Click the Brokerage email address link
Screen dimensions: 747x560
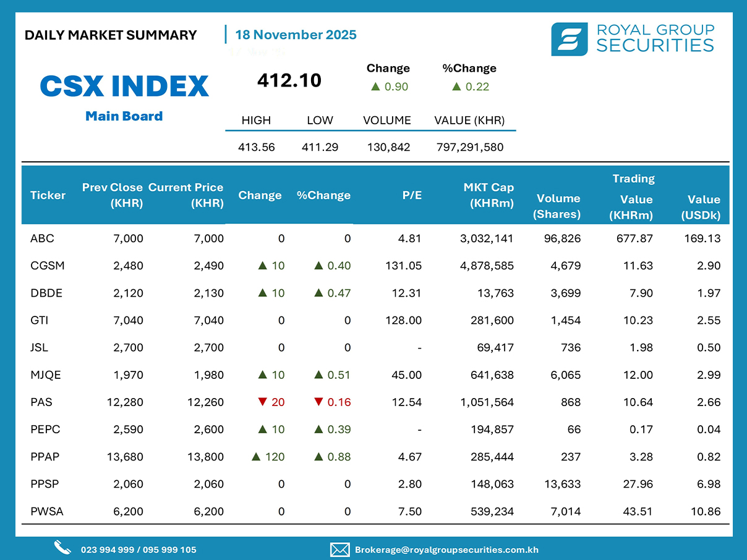(x=446, y=549)
